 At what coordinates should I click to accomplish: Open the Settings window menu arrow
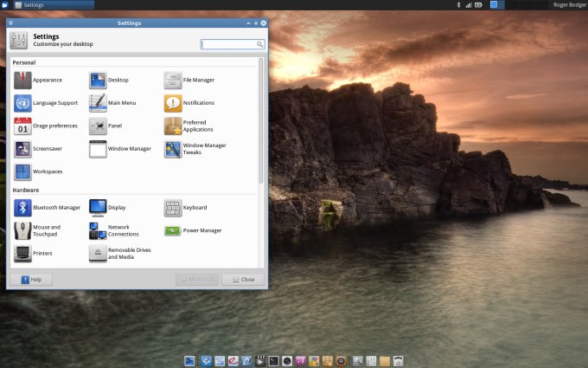click(x=10, y=23)
